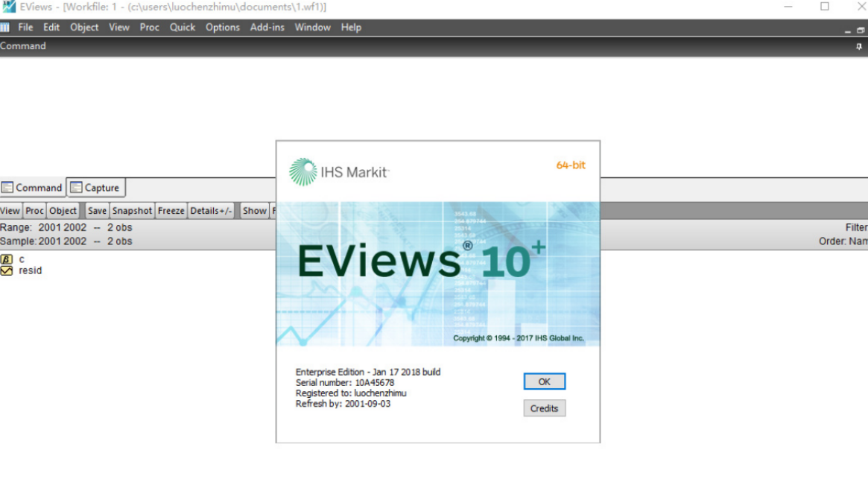Click inside the command input area

pos(434,116)
